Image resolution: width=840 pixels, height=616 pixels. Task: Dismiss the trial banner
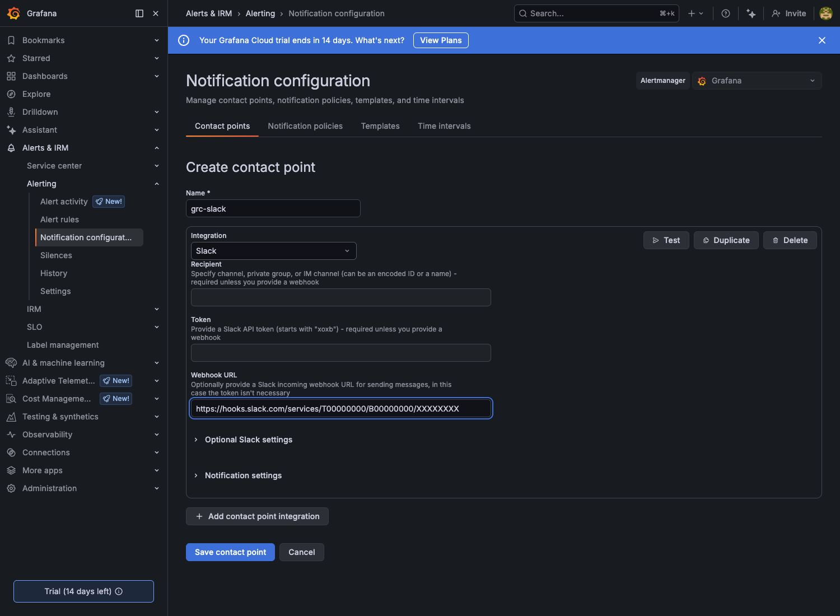pyautogui.click(x=822, y=40)
